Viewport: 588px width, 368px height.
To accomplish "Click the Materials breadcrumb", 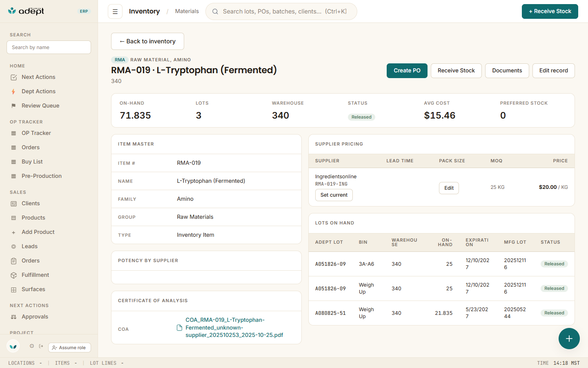I will 187,11.
